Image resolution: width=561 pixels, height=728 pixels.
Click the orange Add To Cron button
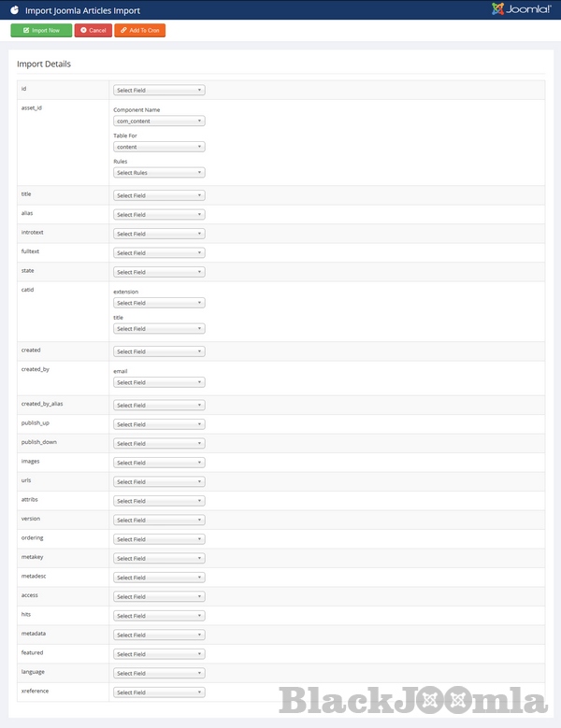click(139, 31)
